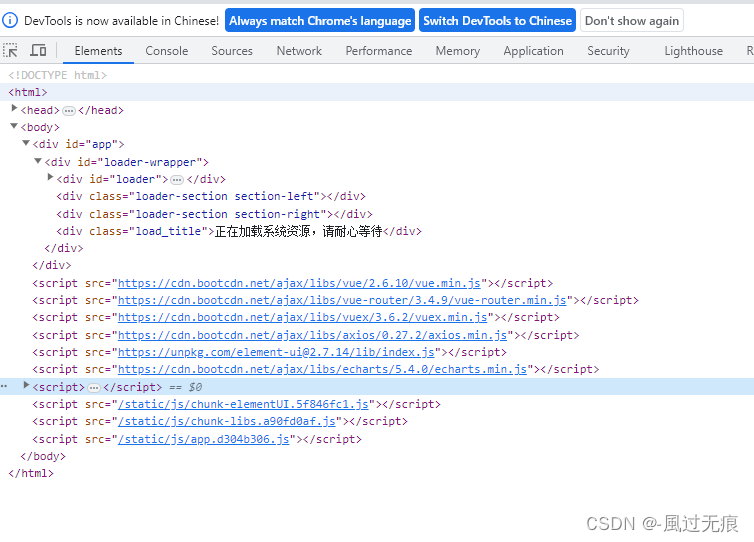
Task: Collapse the body element
Action: [14, 126]
